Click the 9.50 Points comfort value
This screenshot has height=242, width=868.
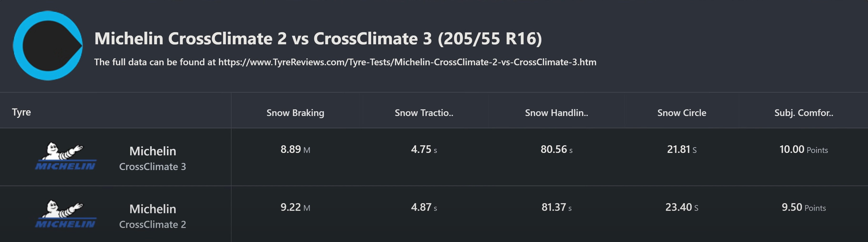tap(804, 207)
